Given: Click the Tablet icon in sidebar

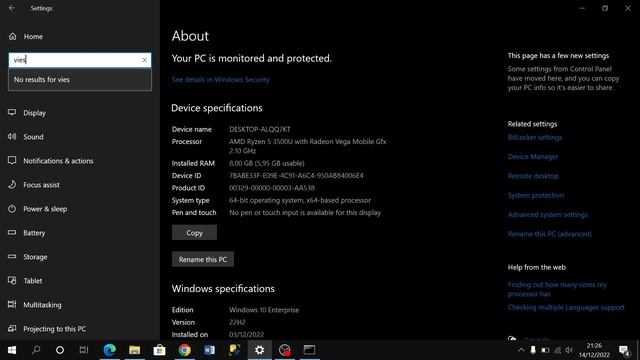Looking at the screenshot, I should (12, 280).
